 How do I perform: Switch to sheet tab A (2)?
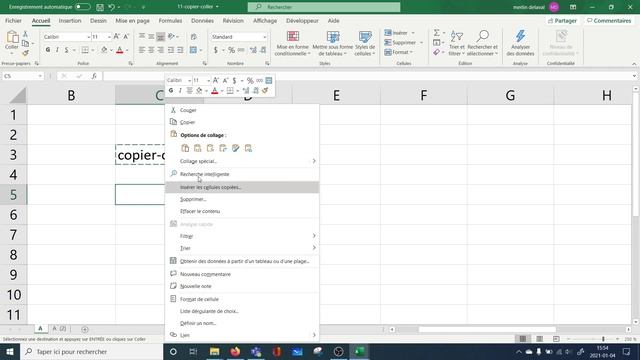60,329
